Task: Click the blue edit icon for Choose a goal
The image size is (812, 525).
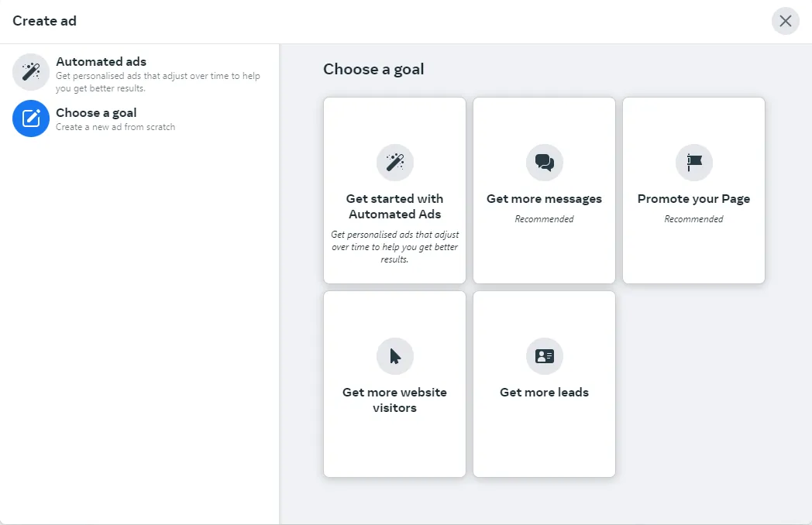Action: click(x=31, y=118)
